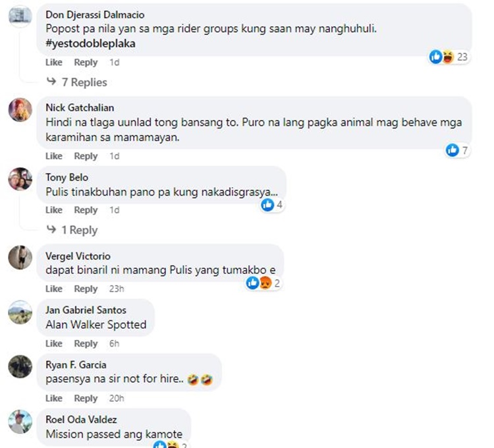This screenshot has height=448, width=494.
Task: View angry reaction on Vergel Victorio's comment
Action: click(x=265, y=283)
